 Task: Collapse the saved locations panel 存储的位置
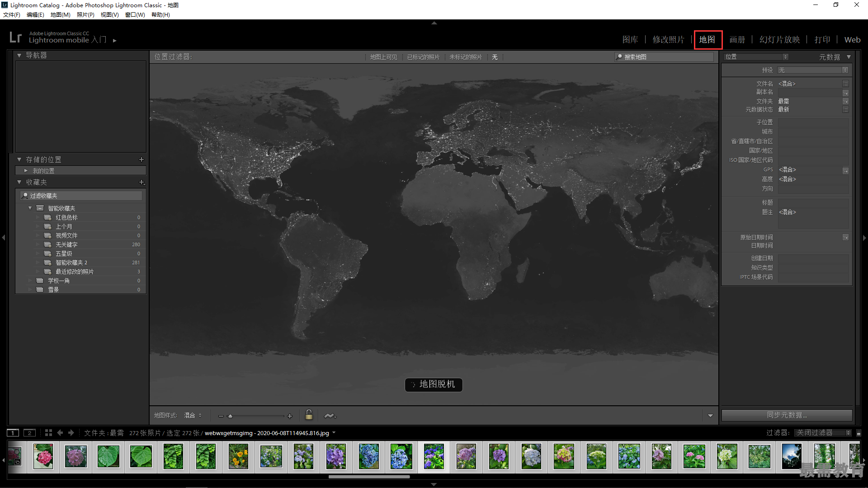[19, 160]
